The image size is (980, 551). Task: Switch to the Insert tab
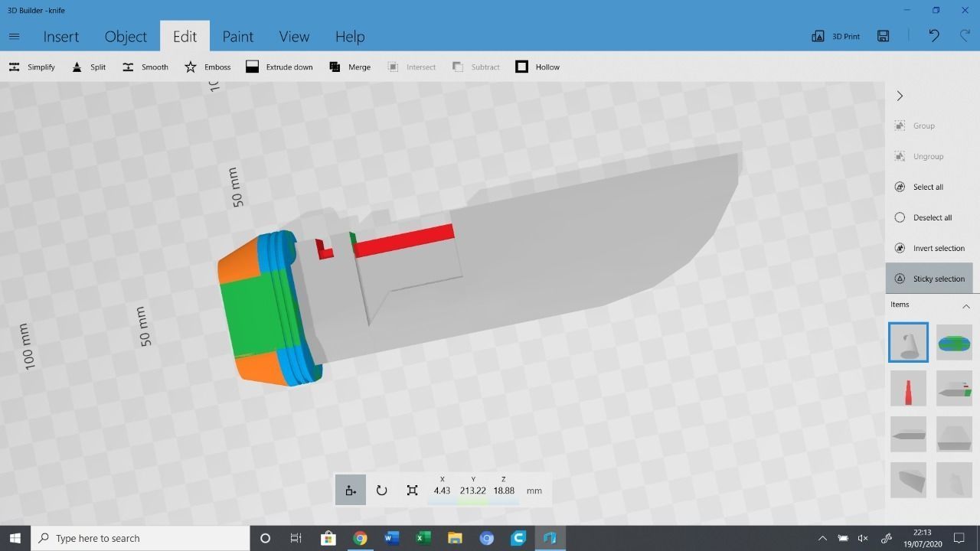point(60,37)
